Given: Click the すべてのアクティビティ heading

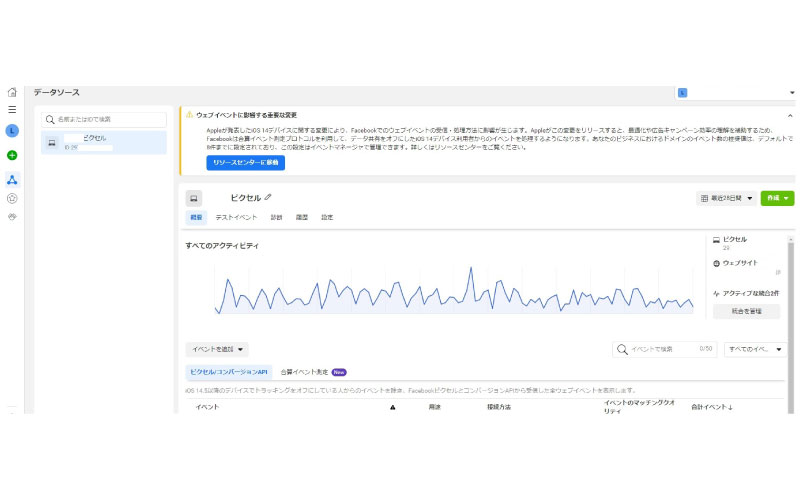Looking at the screenshot, I should (222, 246).
